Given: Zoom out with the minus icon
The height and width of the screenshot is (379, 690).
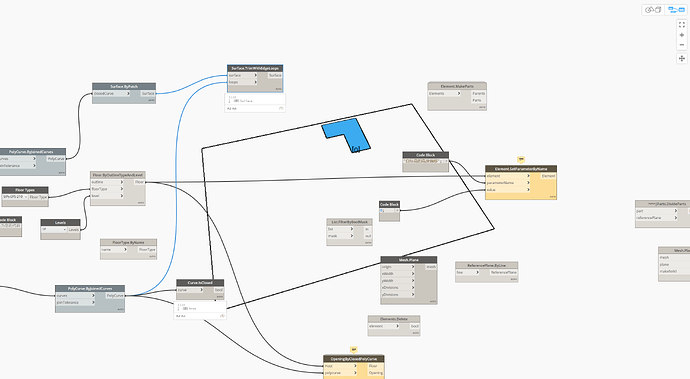Looking at the screenshot, I should (x=682, y=45).
